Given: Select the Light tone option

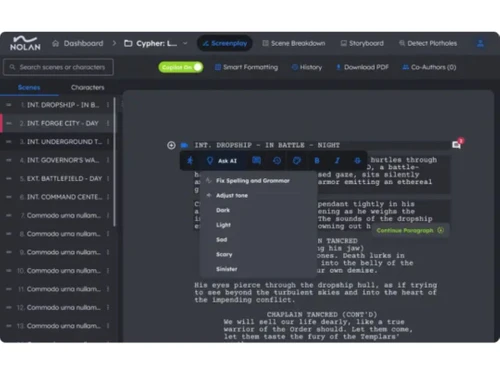Looking at the screenshot, I should pyautogui.click(x=223, y=225).
